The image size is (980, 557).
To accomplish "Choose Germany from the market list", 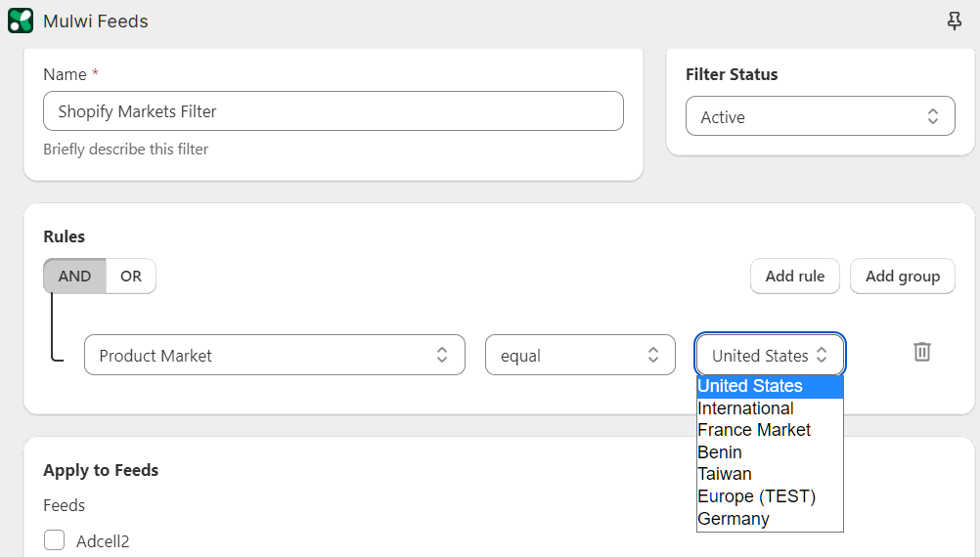I will click(770, 519).
